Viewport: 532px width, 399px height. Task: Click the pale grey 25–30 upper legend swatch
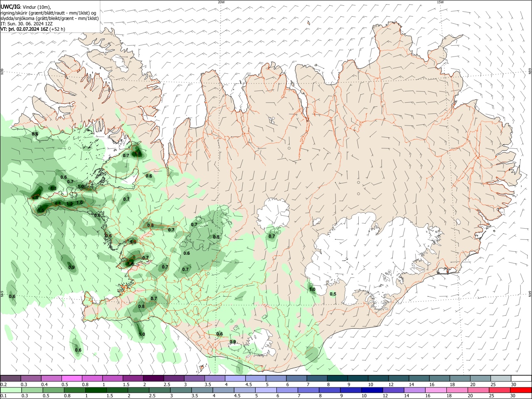tap(501, 378)
